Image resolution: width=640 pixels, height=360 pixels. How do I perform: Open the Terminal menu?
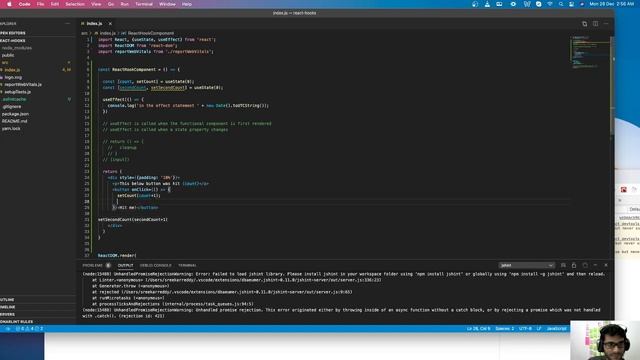(144, 4)
